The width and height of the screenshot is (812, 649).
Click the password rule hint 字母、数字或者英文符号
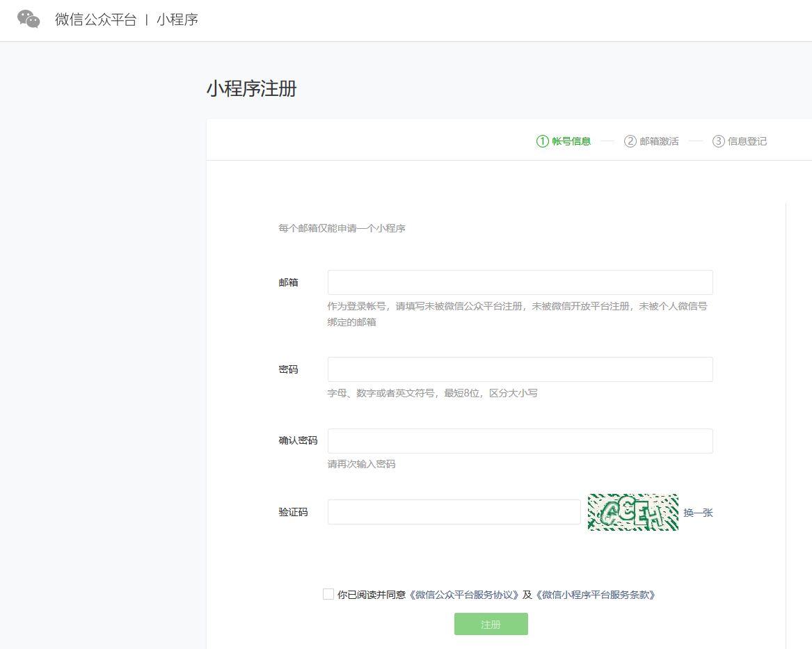click(x=432, y=393)
